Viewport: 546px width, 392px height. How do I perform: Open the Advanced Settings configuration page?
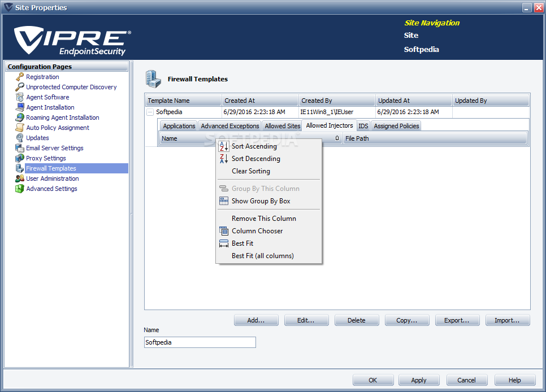point(51,189)
